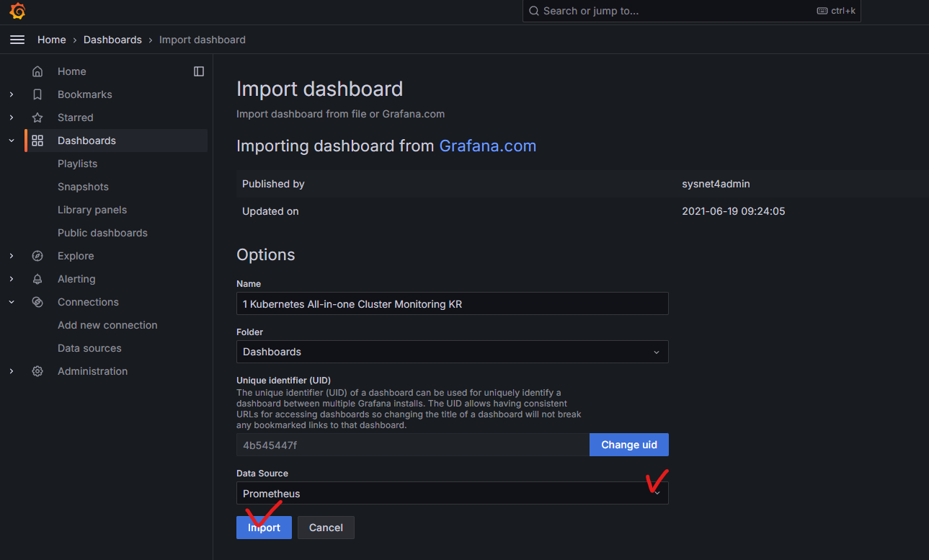Click the Connections plug icon
This screenshot has width=929, height=560.
coord(37,302)
